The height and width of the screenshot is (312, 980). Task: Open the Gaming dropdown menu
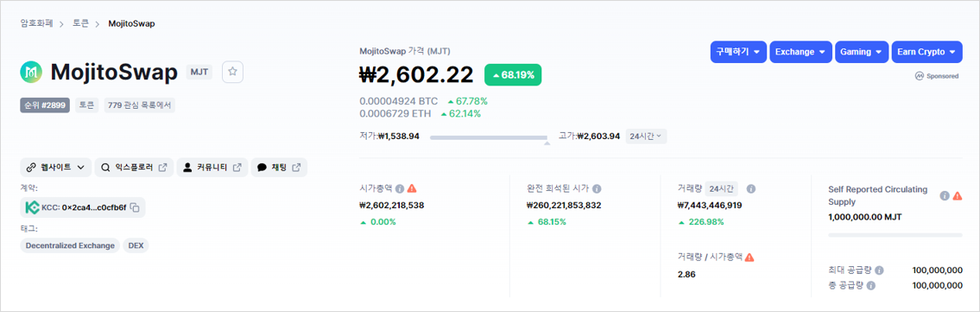(x=862, y=52)
